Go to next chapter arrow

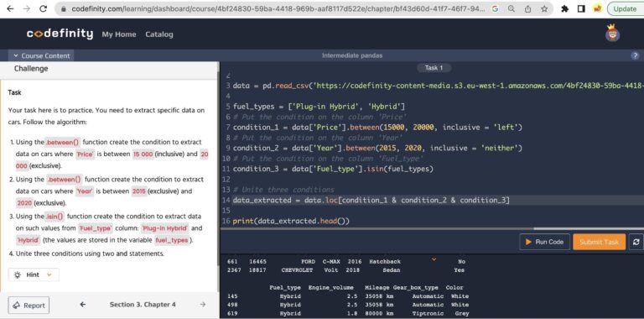pyautogui.click(x=202, y=305)
